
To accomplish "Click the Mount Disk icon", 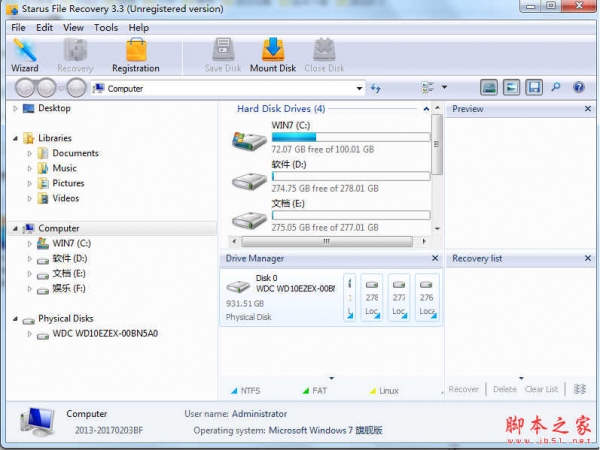I will 273,55.
